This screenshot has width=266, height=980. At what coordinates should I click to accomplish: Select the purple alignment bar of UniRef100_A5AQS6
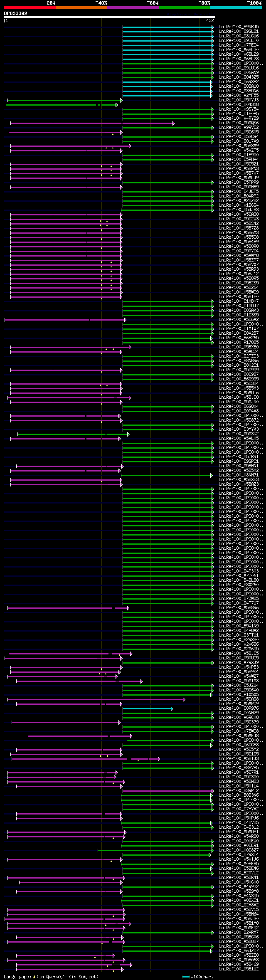click(93, 123)
